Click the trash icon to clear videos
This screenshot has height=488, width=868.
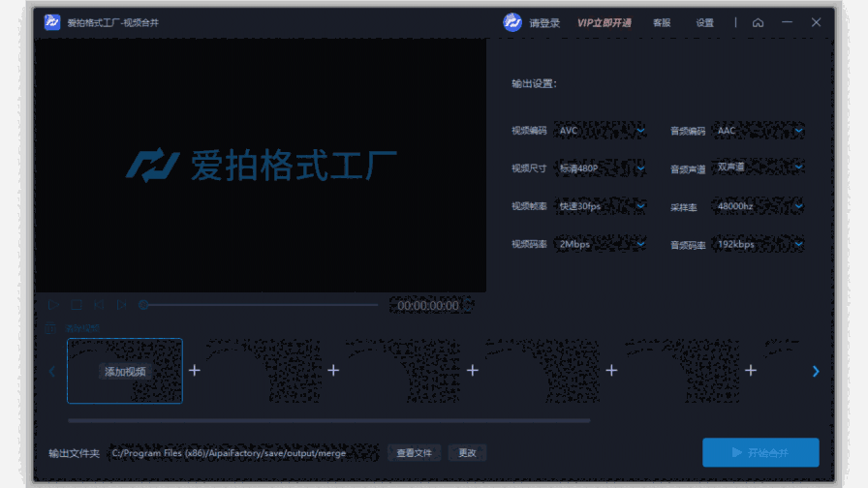[51, 328]
